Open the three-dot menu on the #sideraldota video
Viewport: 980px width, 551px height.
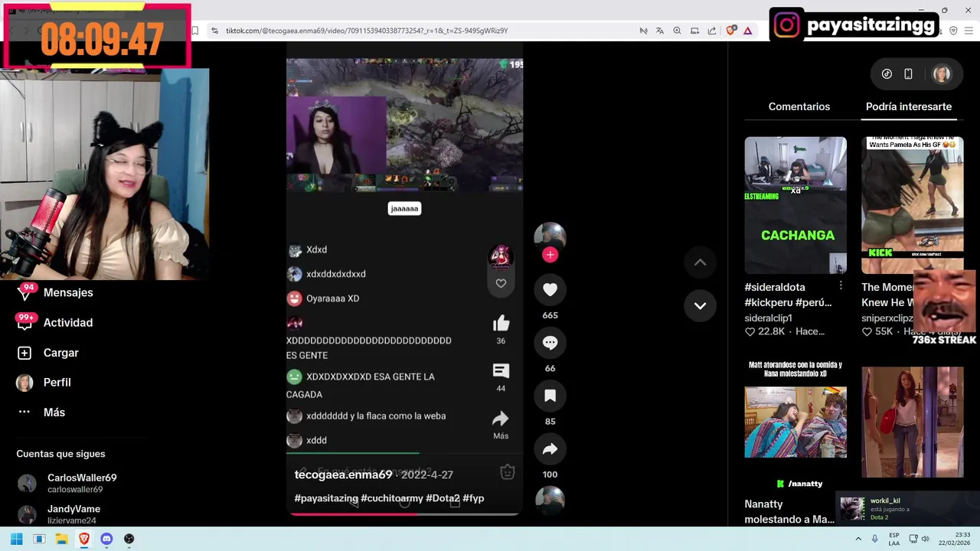tap(841, 285)
